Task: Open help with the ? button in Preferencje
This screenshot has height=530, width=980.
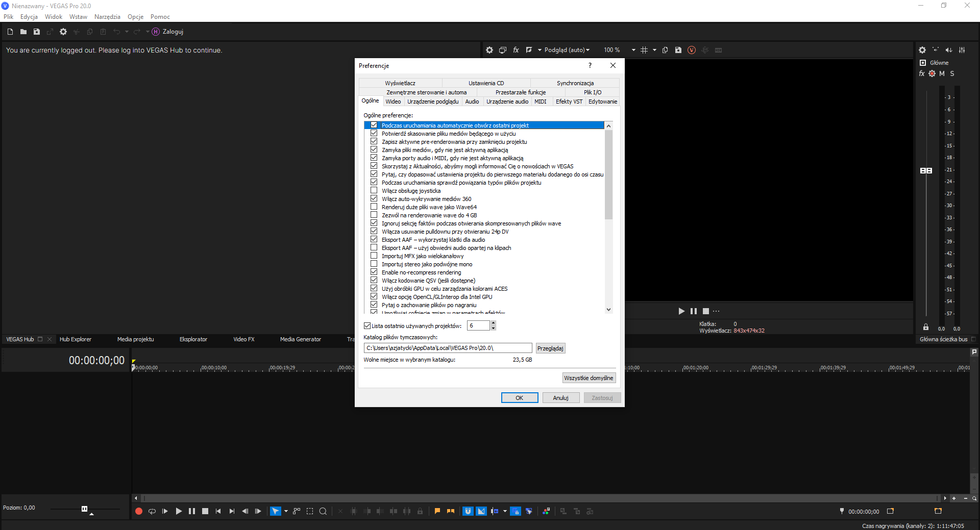Action: coord(590,66)
